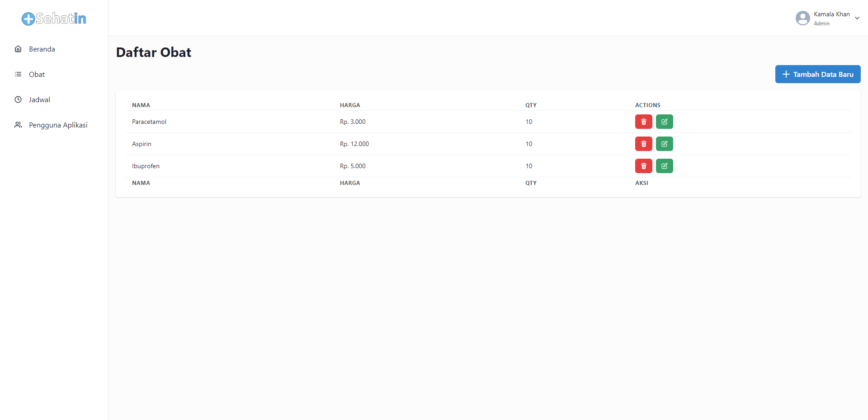Click the red trash icon for Aspirin

click(643, 144)
